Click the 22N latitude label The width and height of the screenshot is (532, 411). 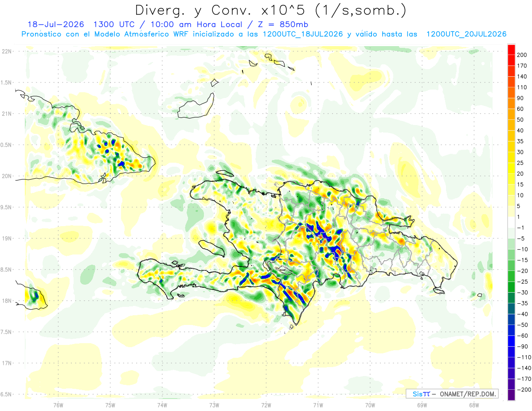click(x=6, y=51)
